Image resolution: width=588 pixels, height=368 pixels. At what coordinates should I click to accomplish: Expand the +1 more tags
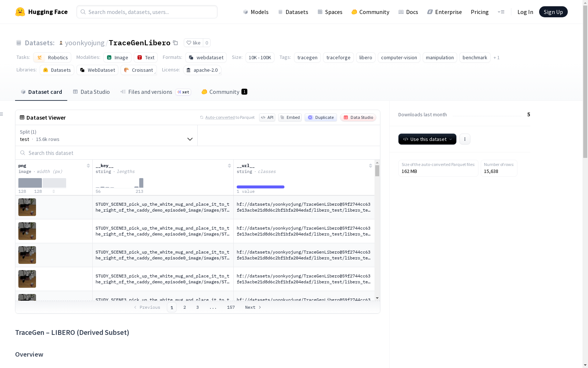(x=496, y=57)
